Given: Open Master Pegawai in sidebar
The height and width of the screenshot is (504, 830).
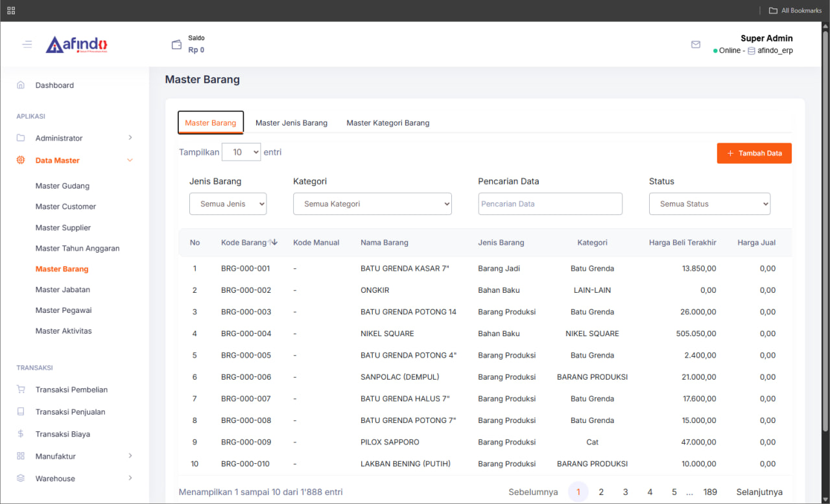Looking at the screenshot, I should point(64,310).
